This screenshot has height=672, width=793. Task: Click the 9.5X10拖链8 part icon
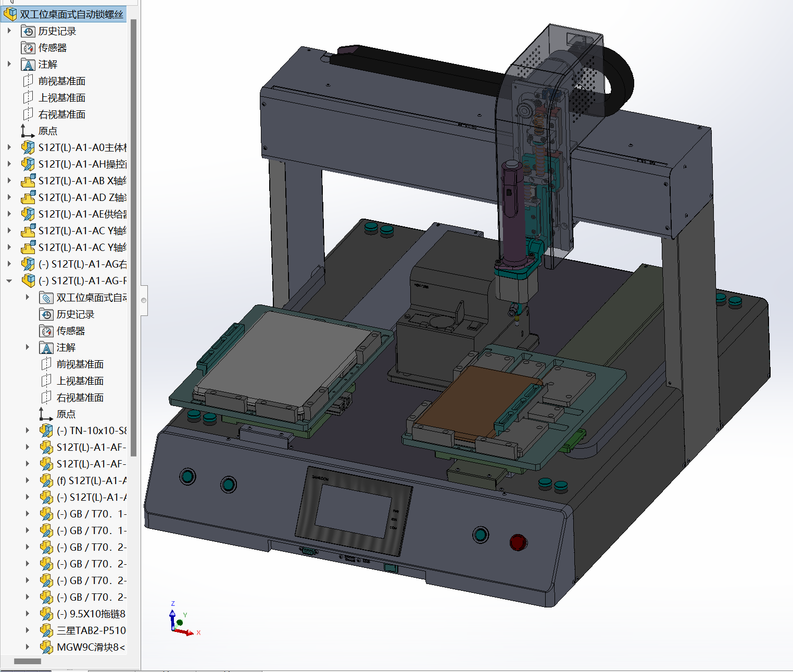coord(46,614)
